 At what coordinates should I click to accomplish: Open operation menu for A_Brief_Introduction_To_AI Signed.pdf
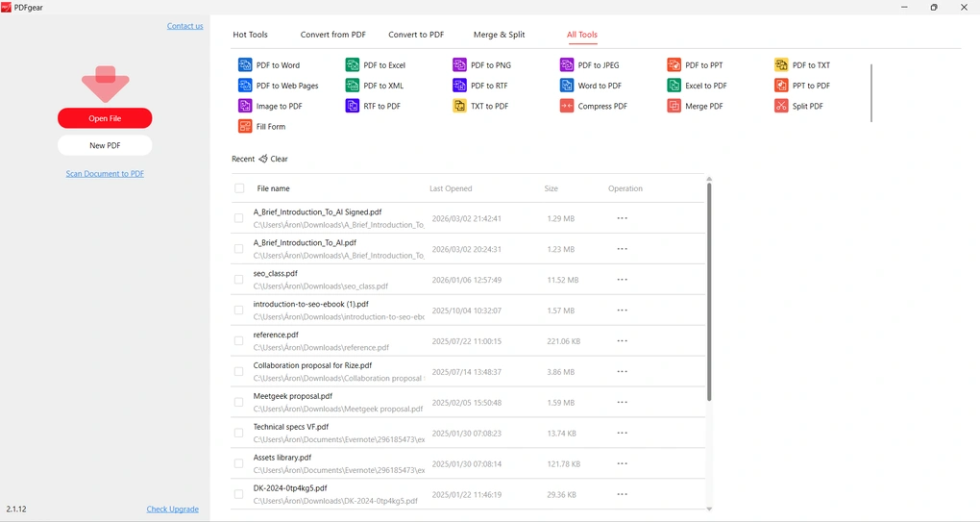point(622,218)
